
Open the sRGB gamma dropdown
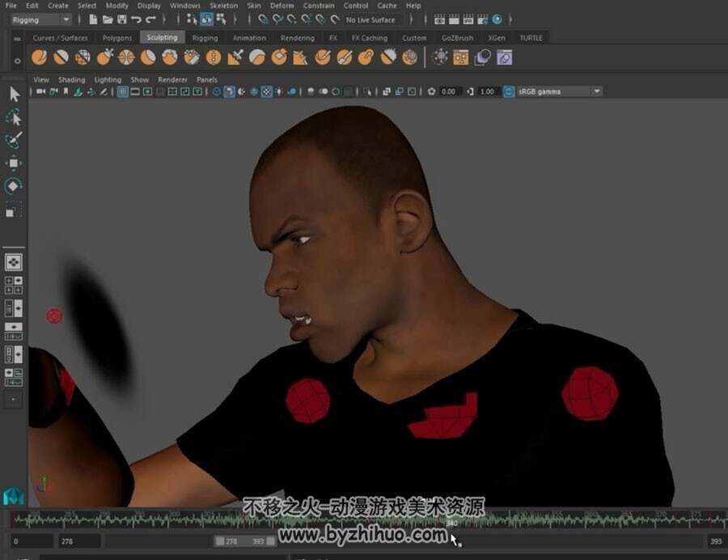[x=560, y=92]
